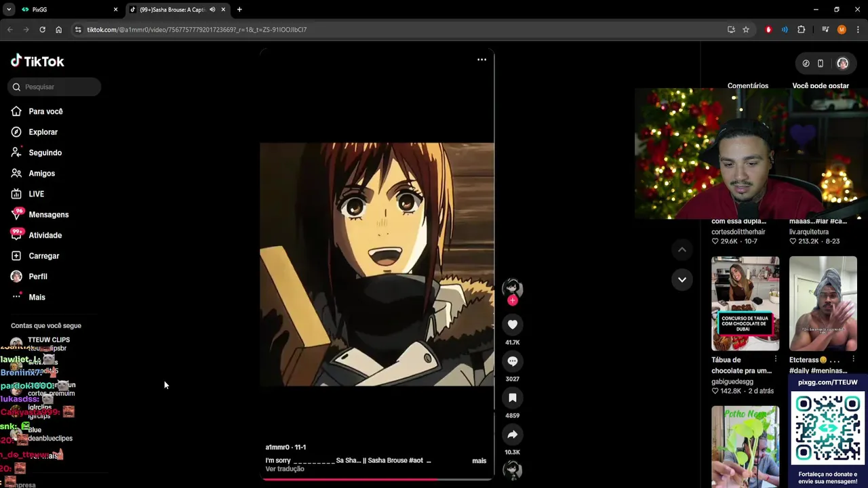The image size is (868, 488).
Task: Open comments via the speech bubble icon
Action: [513, 361]
